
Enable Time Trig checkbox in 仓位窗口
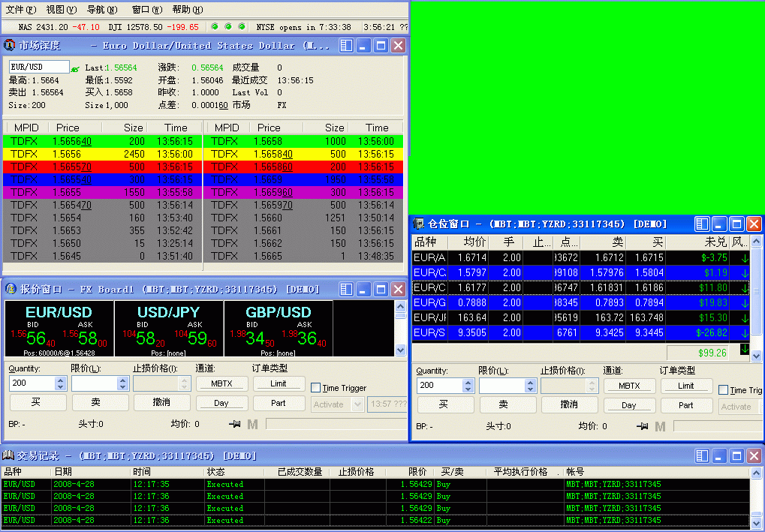(x=724, y=389)
